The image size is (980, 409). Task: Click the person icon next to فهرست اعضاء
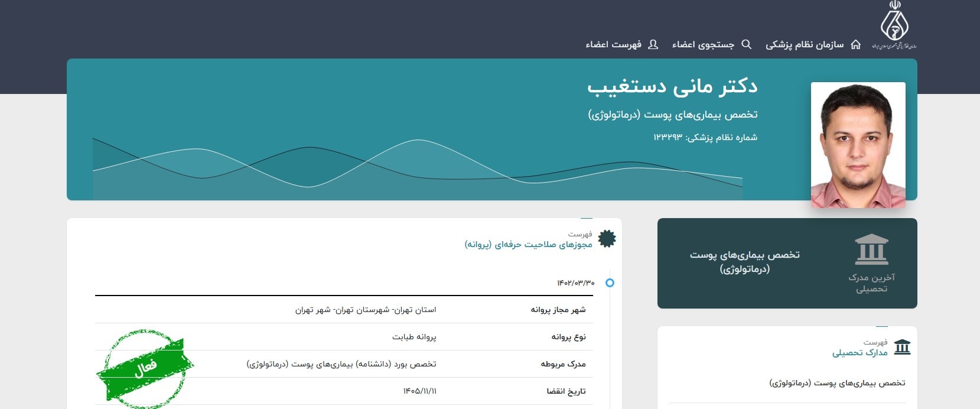point(653,44)
